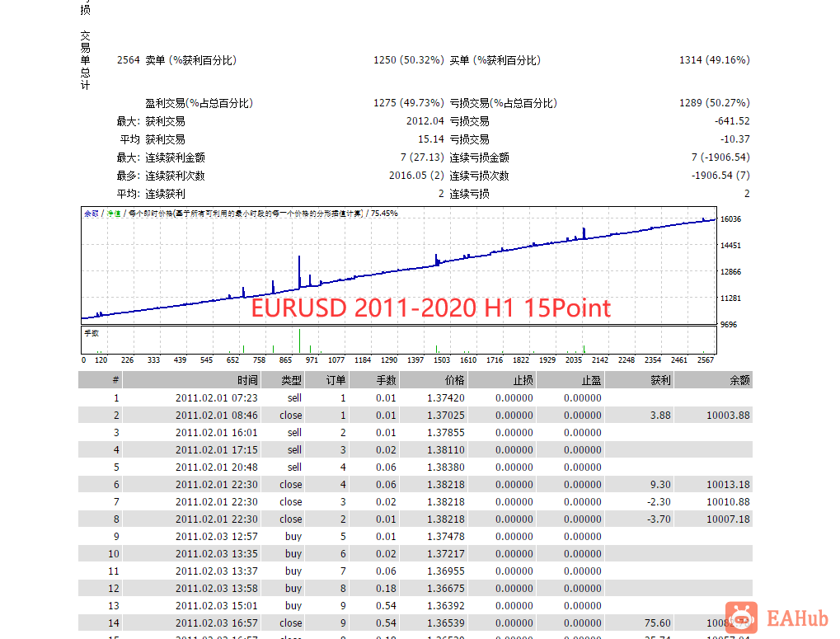
Task: Click the value 7 (27.13)
Action: pyautogui.click(x=422, y=157)
